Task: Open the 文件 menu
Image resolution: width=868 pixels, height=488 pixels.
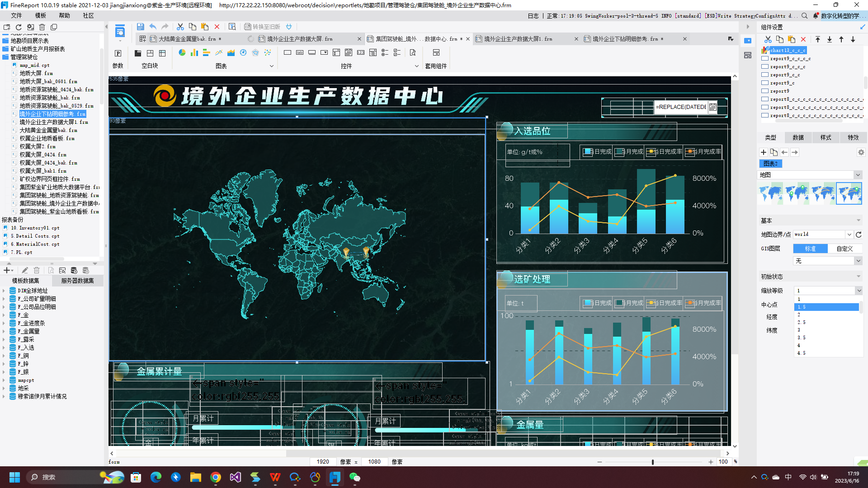Action: coord(16,15)
